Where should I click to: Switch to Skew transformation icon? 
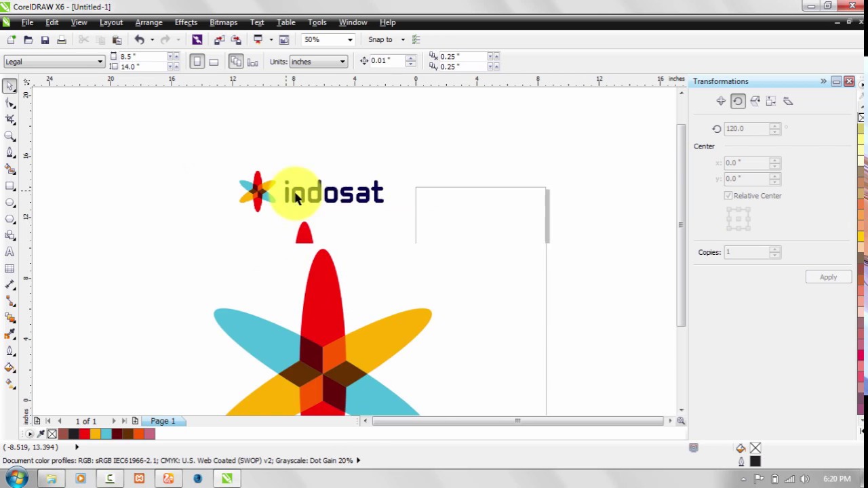tap(788, 101)
